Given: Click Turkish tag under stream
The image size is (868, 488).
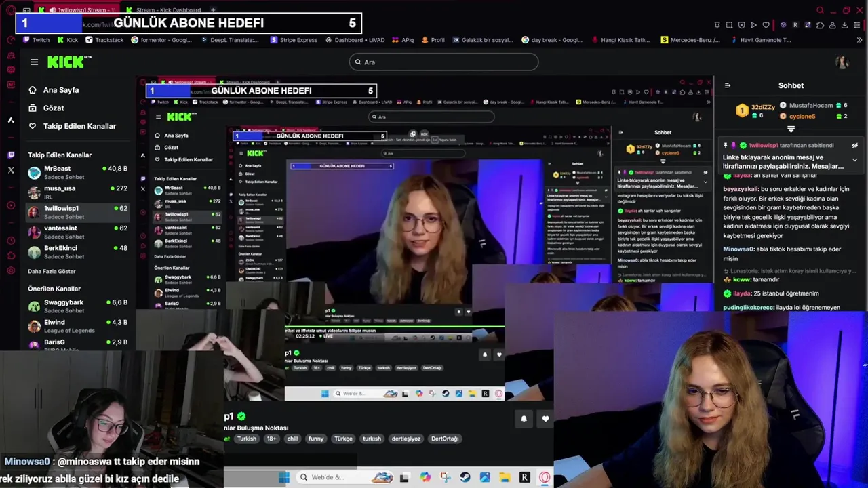Looking at the screenshot, I should (x=247, y=439).
